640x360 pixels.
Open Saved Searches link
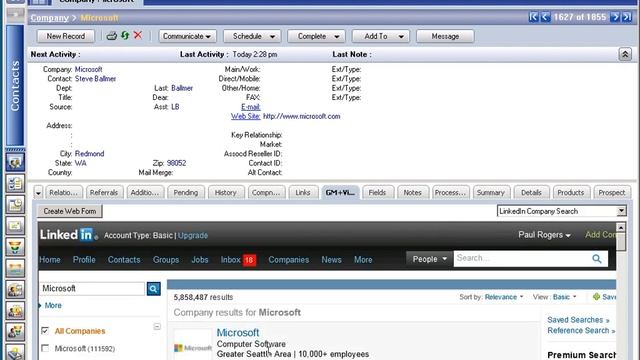point(578,320)
